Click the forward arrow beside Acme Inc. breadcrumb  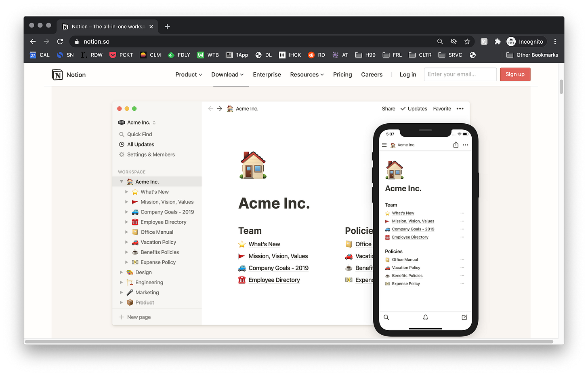(x=220, y=109)
